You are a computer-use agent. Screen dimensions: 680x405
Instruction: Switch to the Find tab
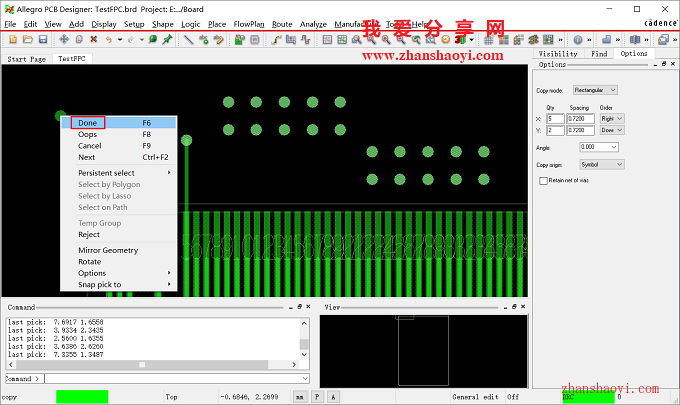(x=599, y=54)
